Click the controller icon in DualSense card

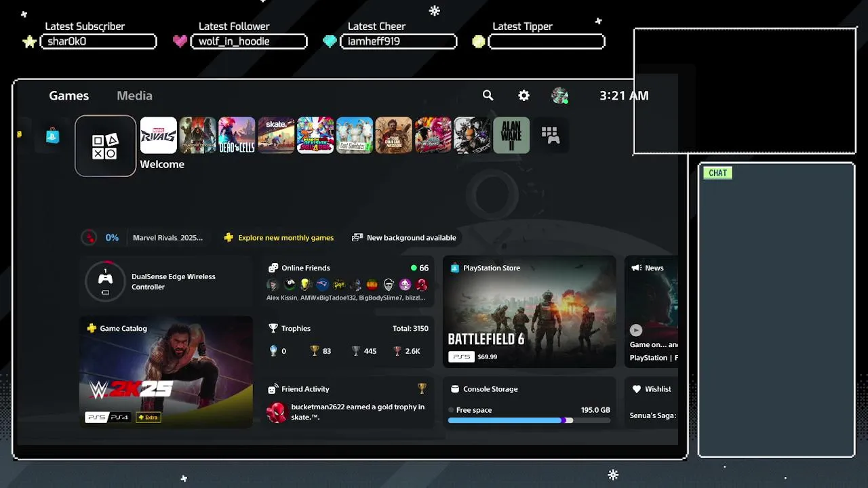(105, 281)
